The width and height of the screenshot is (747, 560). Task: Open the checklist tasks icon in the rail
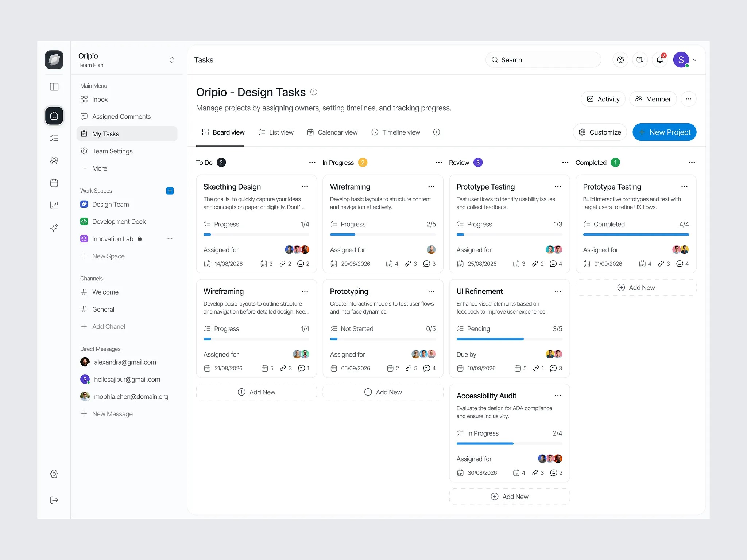pos(54,138)
